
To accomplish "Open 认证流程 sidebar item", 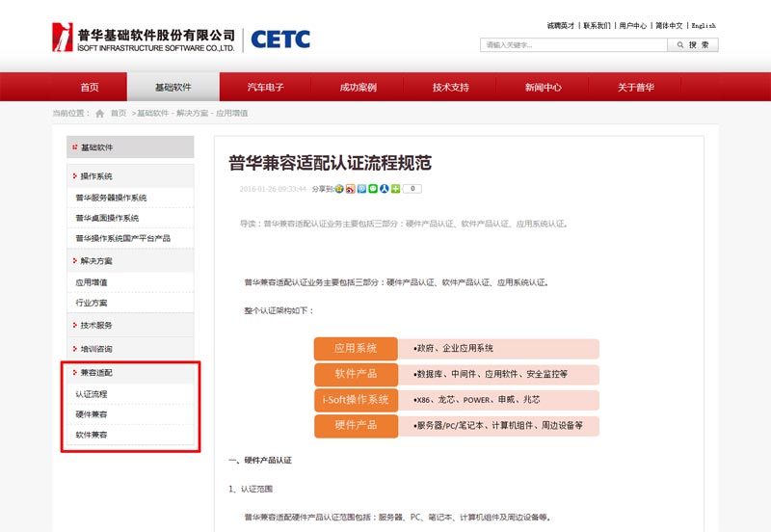I will 130,394.
